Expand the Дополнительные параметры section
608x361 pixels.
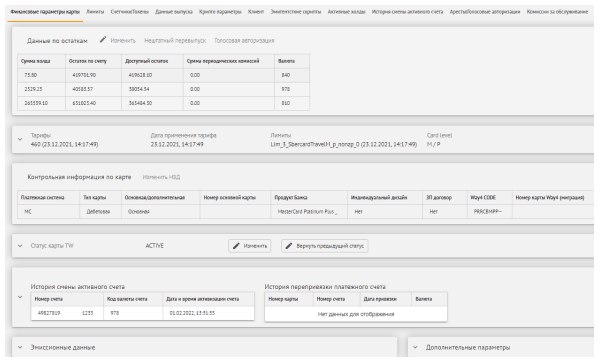pyautogui.click(x=415, y=347)
